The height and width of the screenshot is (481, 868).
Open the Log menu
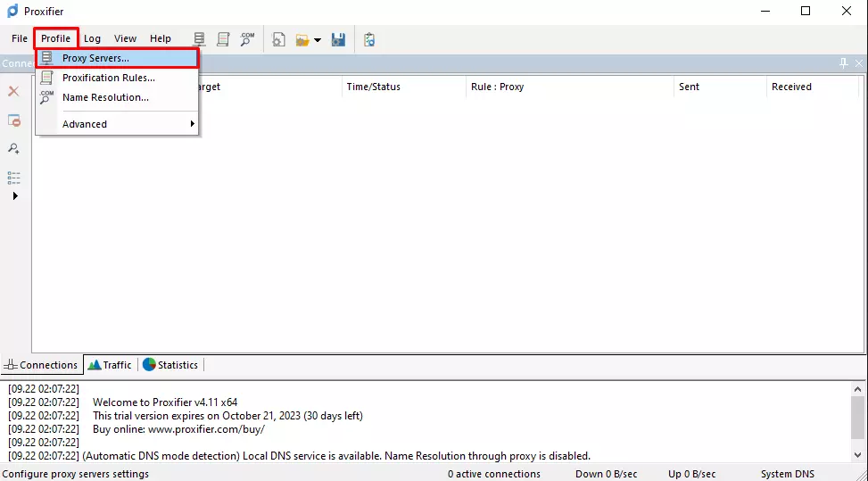point(92,38)
